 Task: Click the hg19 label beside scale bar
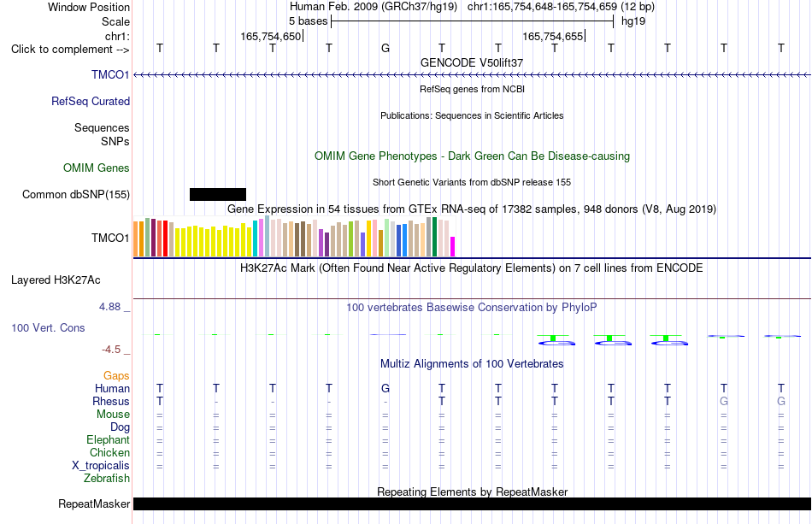633,21
